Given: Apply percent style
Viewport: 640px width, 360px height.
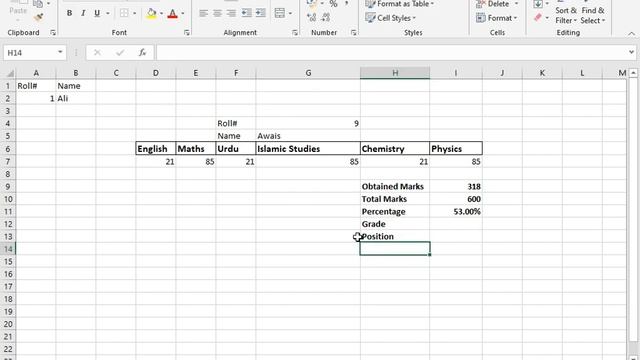Looking at the screenshot, I should tap(333, 4).
